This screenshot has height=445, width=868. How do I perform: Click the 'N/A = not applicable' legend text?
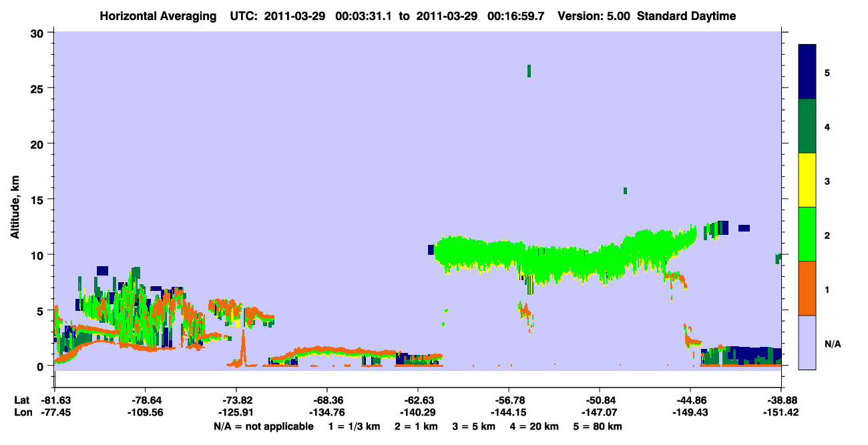click(x=263, y=426)
